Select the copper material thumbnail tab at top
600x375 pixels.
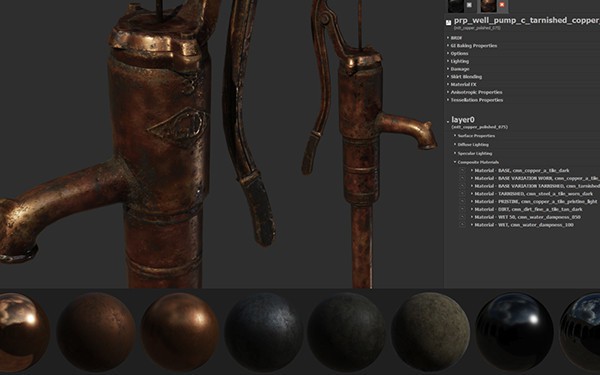coord(488,5)
